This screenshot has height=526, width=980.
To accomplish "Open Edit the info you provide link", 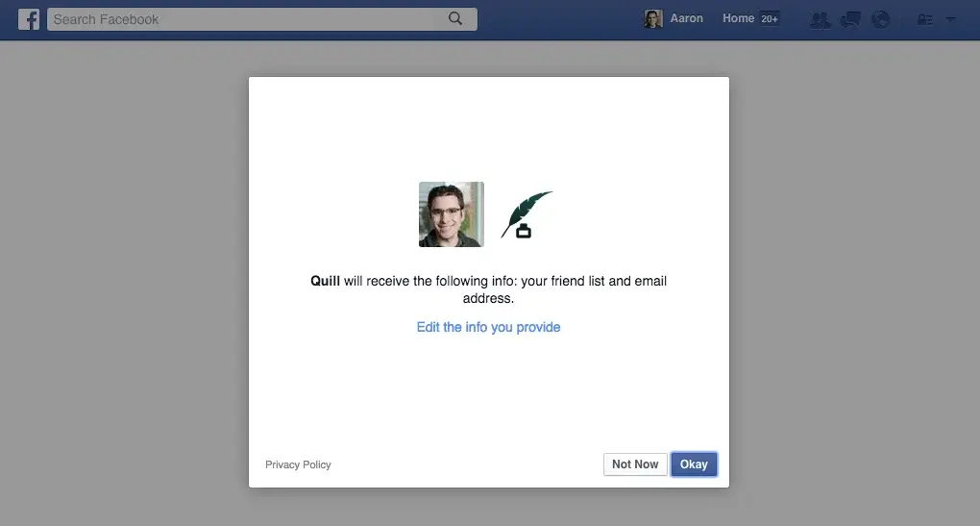I will click(488, 327).
